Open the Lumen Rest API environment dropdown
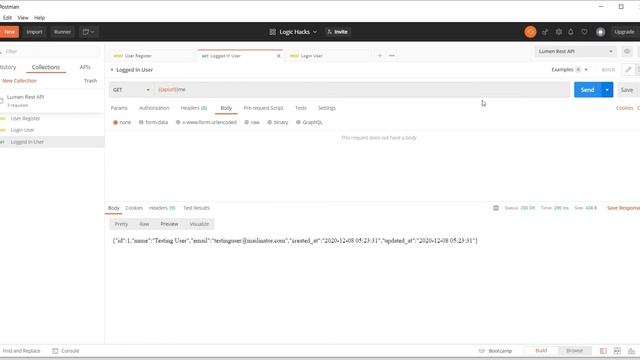 pyautogui.click(x=576, y=51)
